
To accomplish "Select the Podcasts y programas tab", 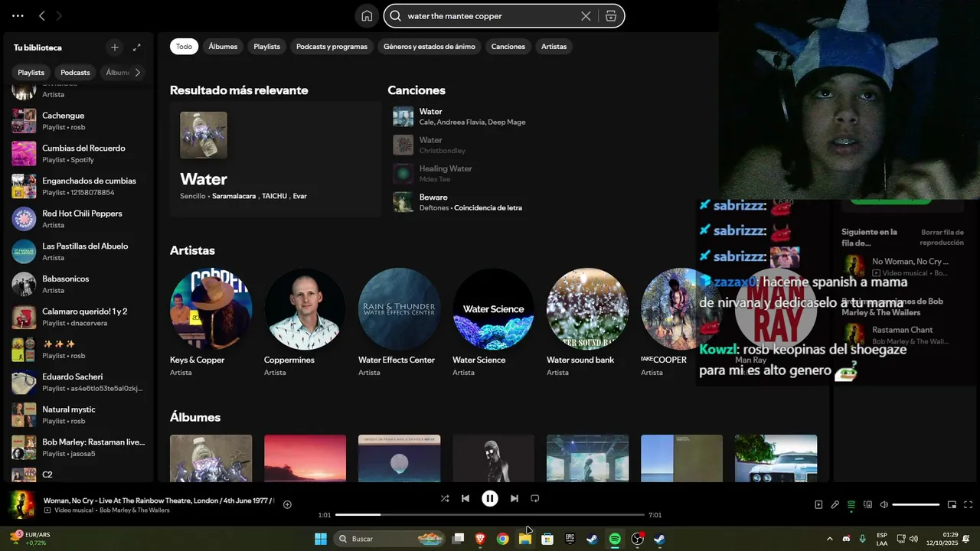I will click(332, 47).
